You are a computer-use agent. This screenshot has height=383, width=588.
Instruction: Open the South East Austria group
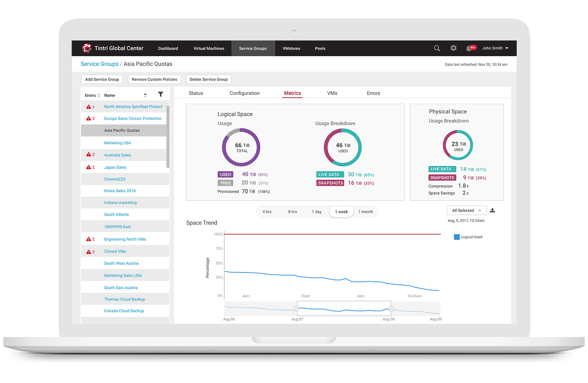[x=121, y=288]
